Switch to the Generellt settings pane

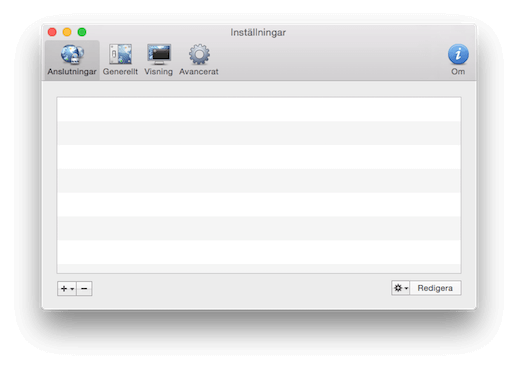(x=120, y=60)
